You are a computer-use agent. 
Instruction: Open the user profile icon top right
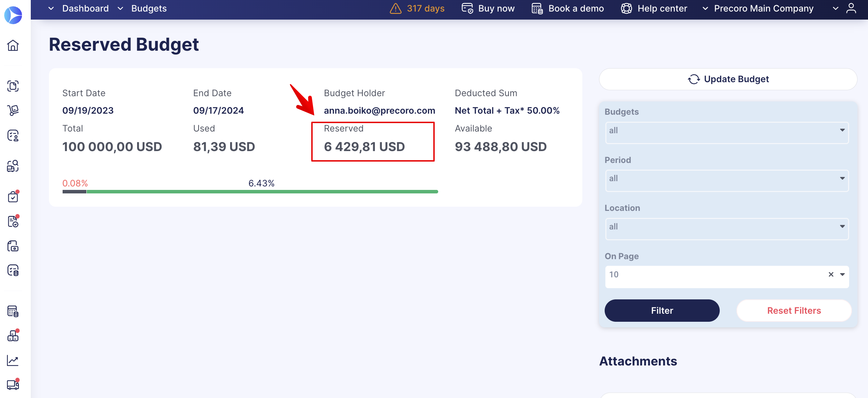[x=851, y=8]
